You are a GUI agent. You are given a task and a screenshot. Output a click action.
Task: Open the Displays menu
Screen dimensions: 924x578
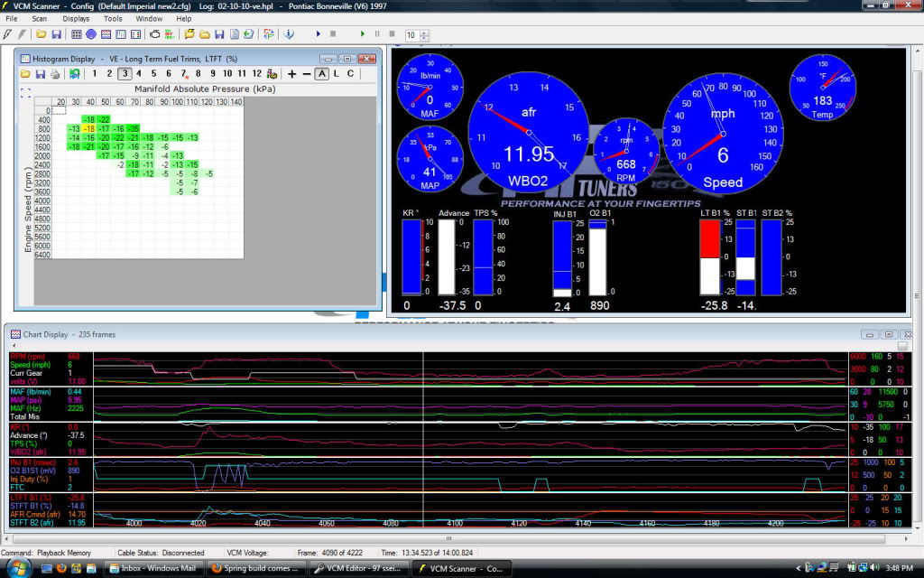coord(76,18)
